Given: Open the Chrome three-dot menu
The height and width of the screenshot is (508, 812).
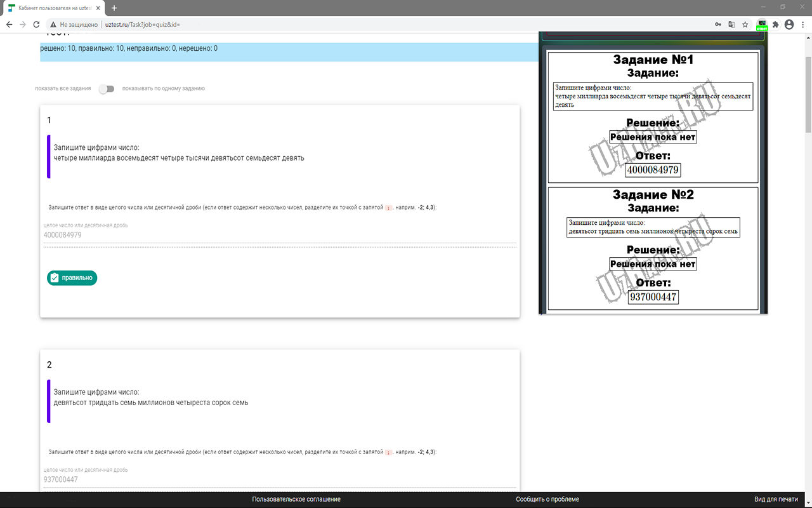Looking at the screenshot, I should [803, 25].
